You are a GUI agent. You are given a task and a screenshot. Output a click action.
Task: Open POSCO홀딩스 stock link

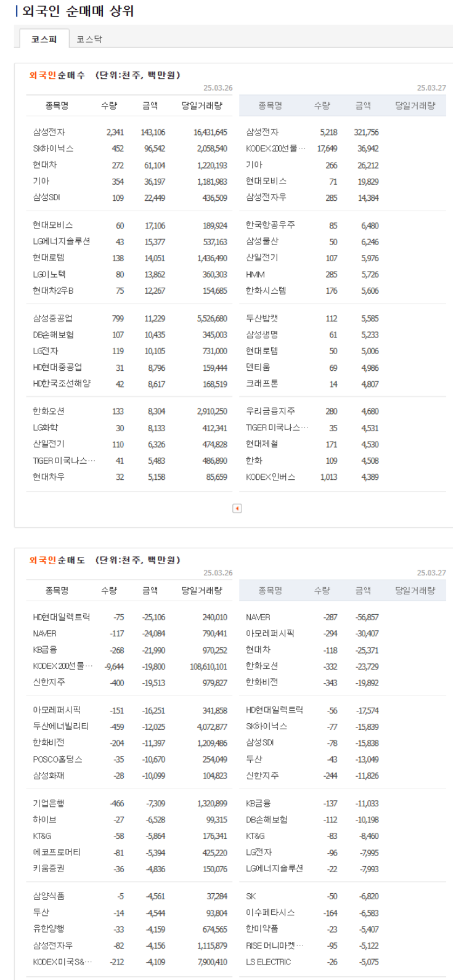pyautogui.click(x=57, y=759)
